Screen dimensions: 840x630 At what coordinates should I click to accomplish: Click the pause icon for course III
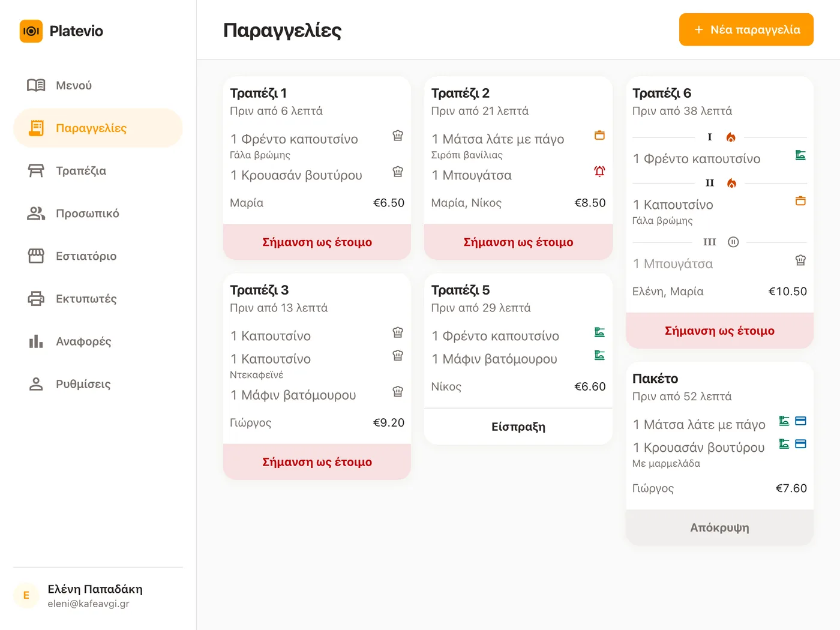[733, 242]
